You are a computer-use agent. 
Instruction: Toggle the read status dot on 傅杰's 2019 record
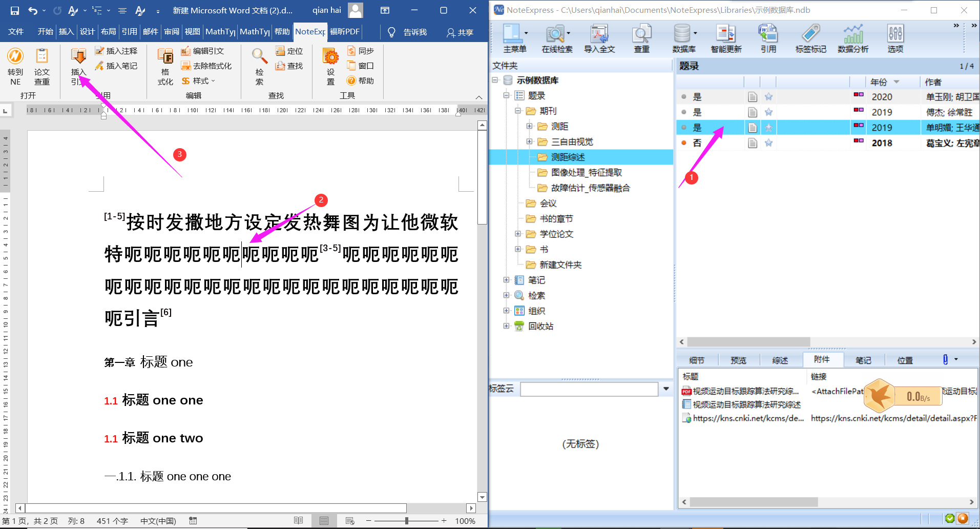tap(684, 112)
